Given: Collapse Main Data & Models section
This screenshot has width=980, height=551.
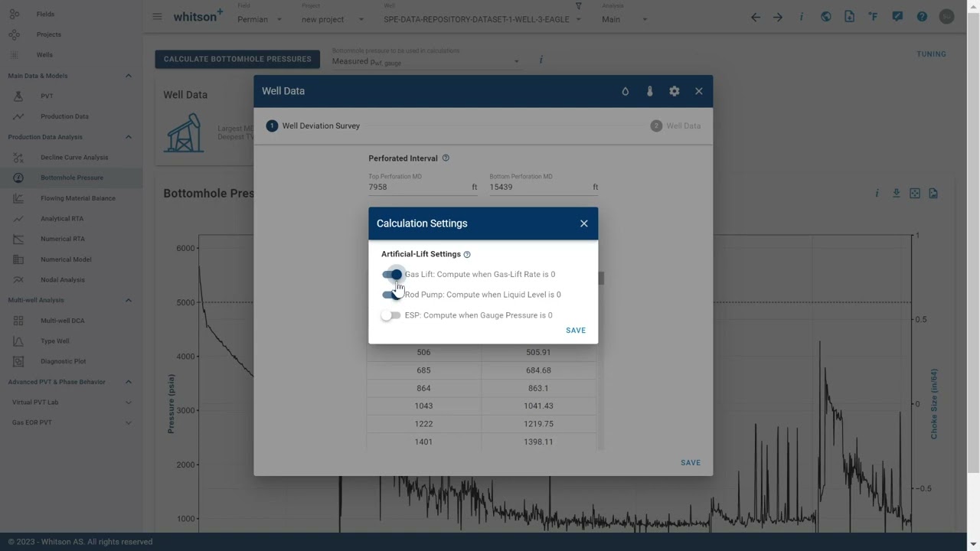Looking at the screenshot, I should (x=128, y=76).
